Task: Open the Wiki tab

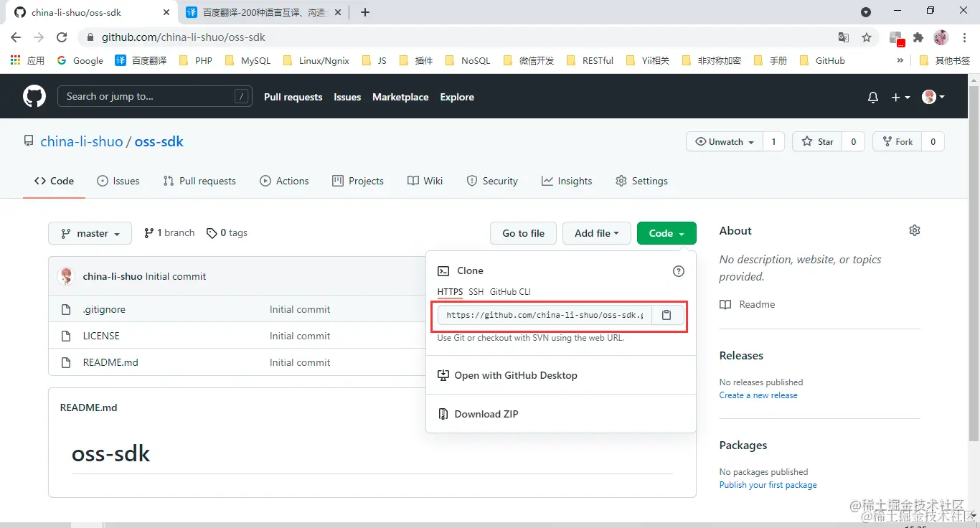Action: 425,181
